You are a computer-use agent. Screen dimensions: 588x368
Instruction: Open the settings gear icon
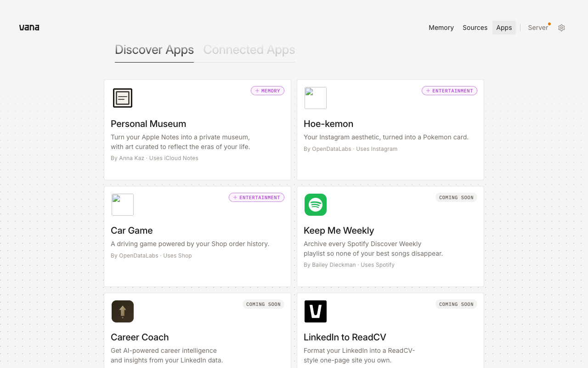pos(561,28)
